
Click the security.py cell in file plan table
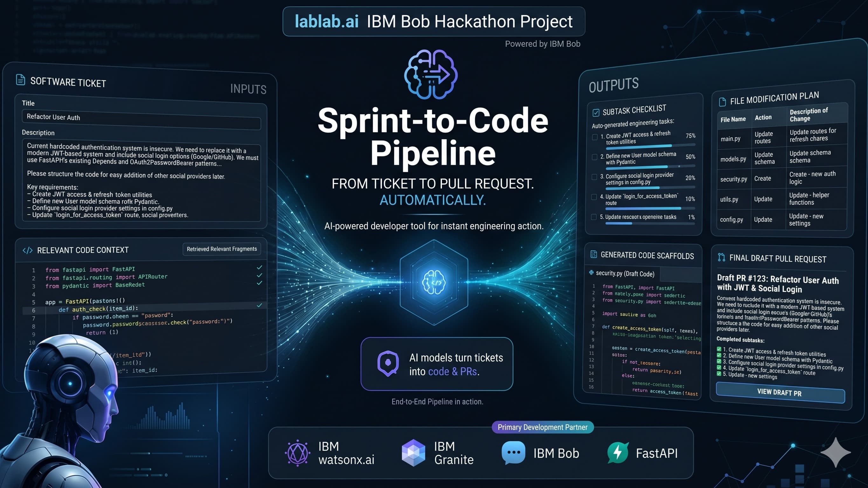coord(734,179)
